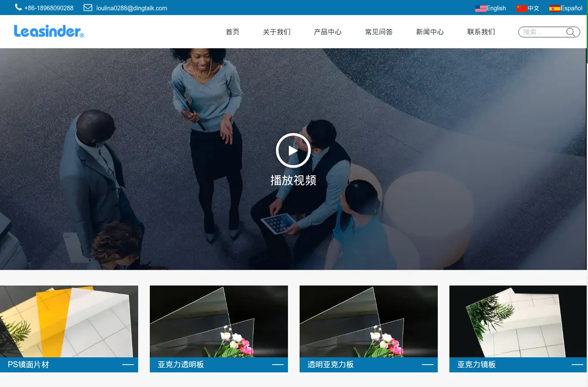Click the dash icon on the 亚克力镜板 card
The height and width of the screenshot is (387, 588).
(x=577, y=365)
